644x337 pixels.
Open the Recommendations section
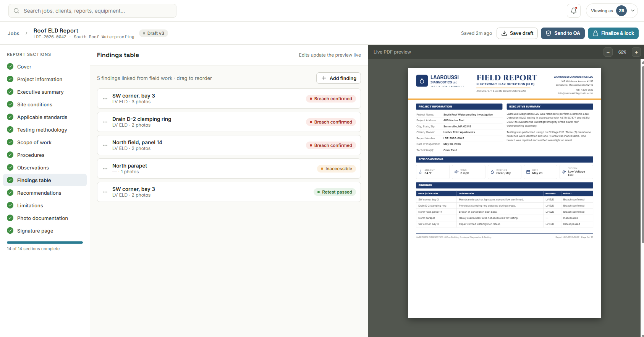tap(45, 193)
